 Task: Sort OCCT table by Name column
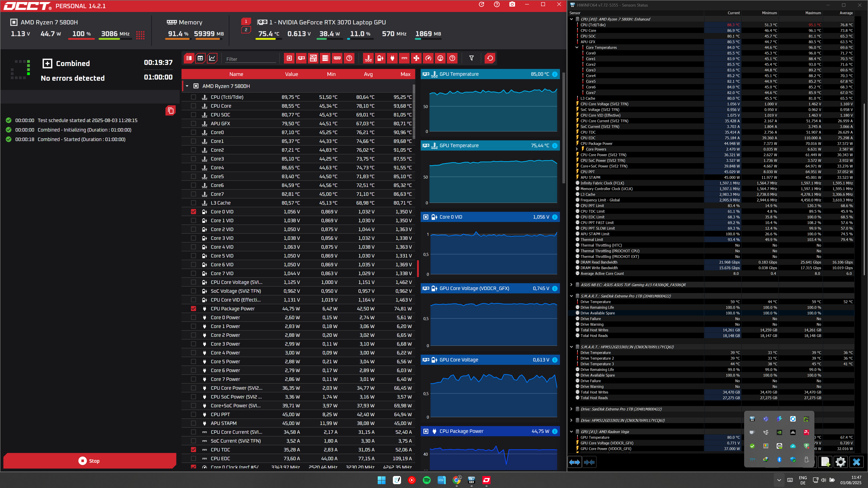(x=236, y=74)
